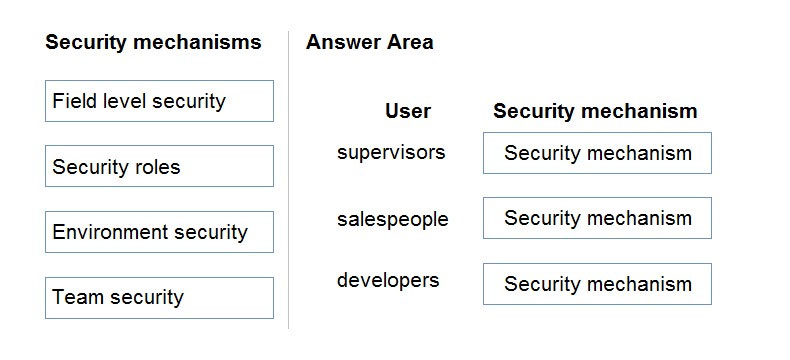Click placeholder text in developers answer box

(598, 284)
